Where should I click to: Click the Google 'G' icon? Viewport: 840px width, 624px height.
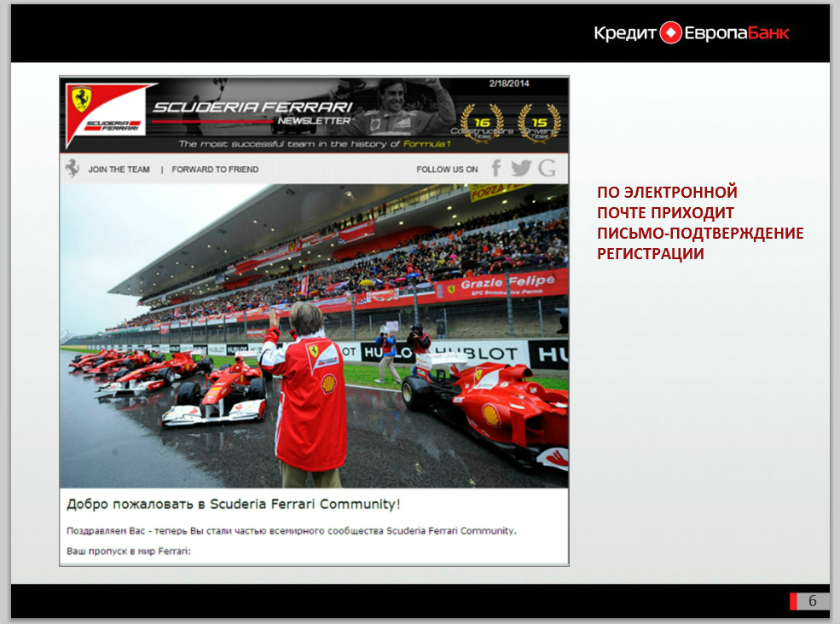[x=547, y=168]
